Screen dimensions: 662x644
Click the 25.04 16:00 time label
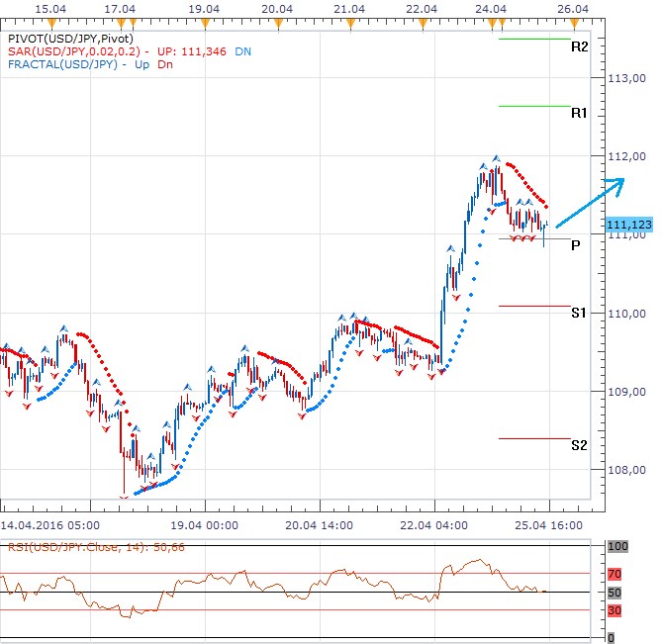pyautogui.click(x=549, y=525)
